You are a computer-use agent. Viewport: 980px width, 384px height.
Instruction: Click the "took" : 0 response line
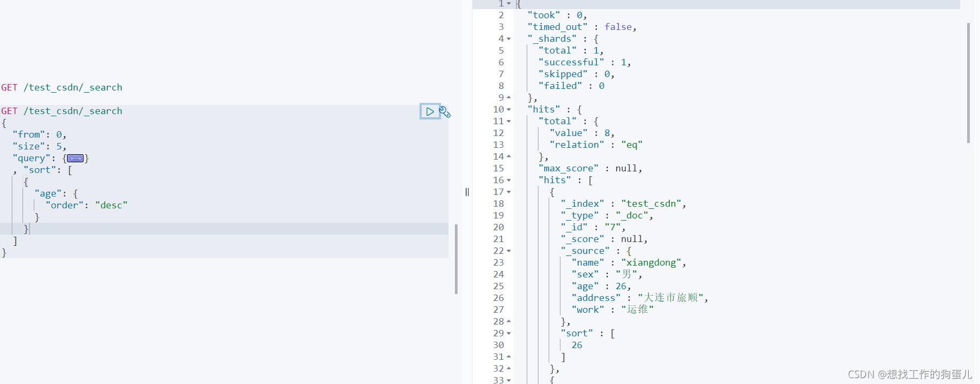557,15
